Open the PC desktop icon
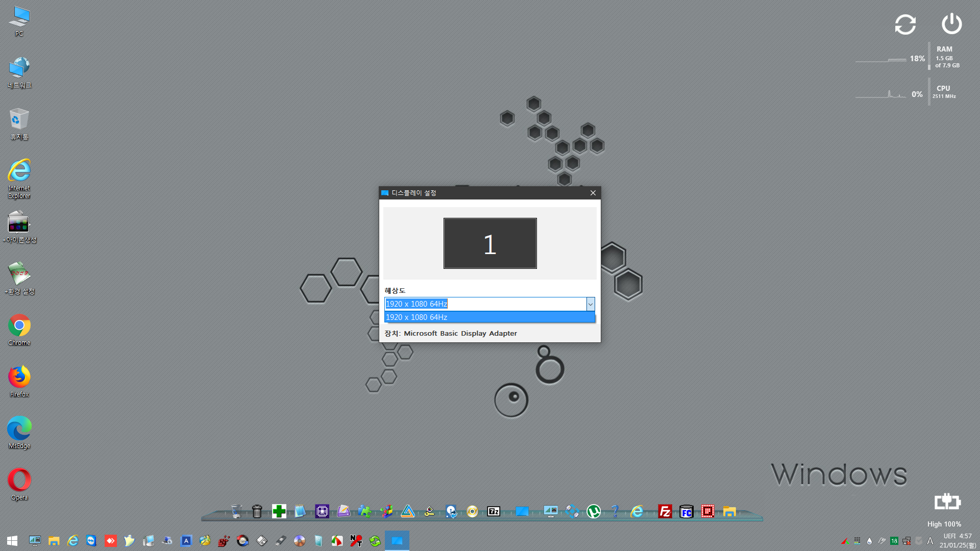Screen dimensions: 980x551 point(19,21)
